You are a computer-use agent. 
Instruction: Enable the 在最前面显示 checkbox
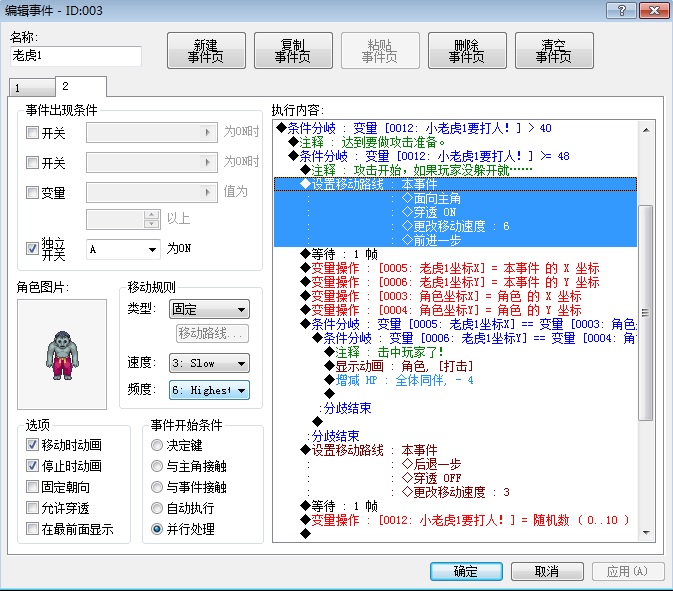(x=33, y=528)
